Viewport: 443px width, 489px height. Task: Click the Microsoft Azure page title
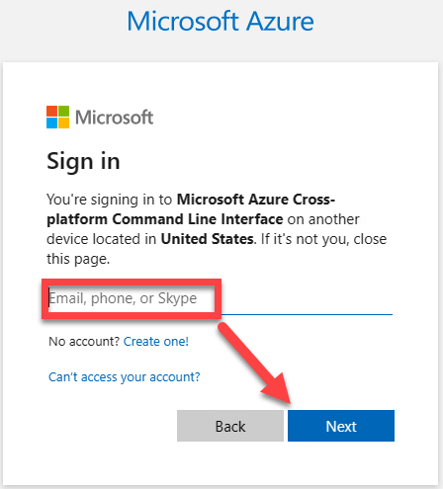[x=220, y=21]
